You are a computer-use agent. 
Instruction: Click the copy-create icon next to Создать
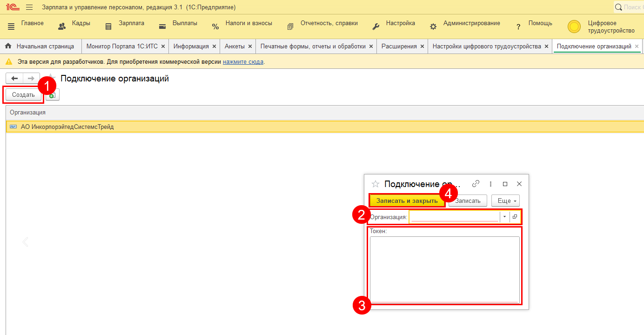pos(52,95)
